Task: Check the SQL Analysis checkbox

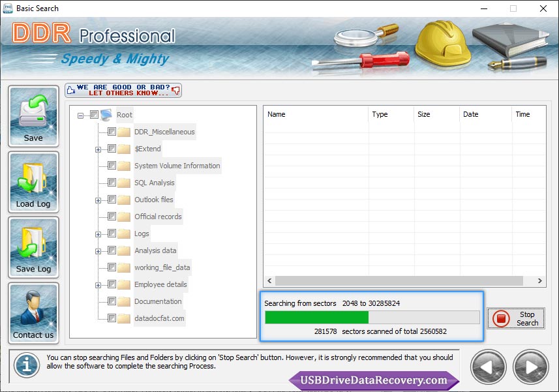Action: pos(112,183)
